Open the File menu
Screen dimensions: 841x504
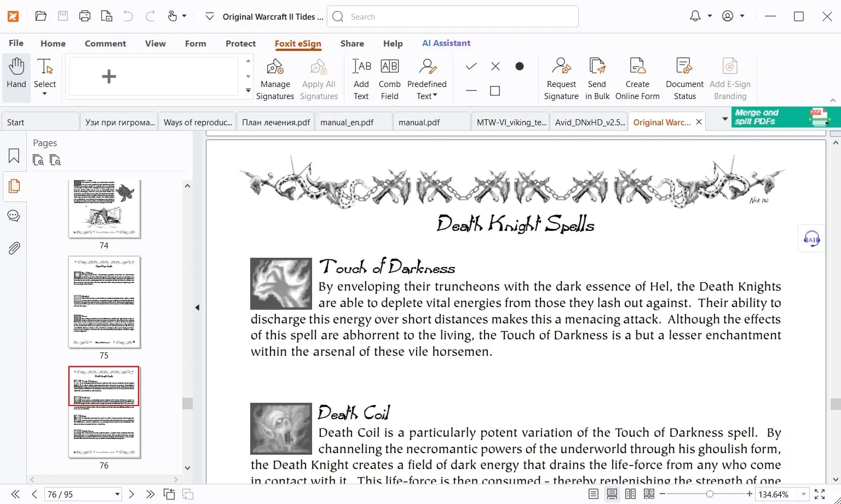click(x=16, y=43)
